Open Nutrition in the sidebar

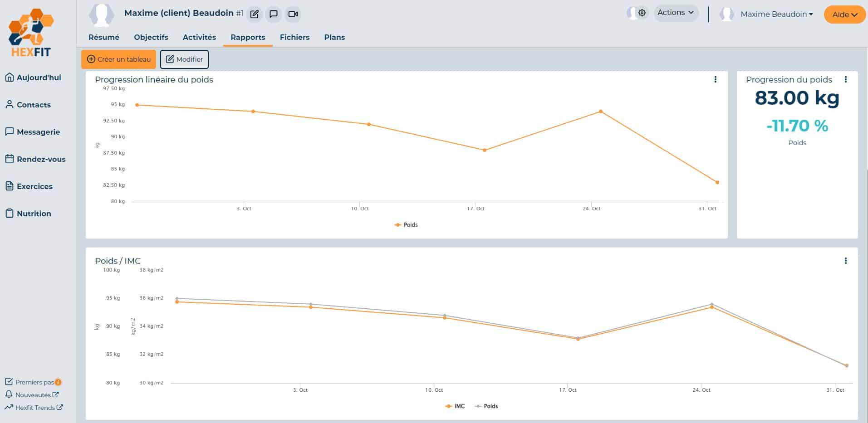(28, 214)
